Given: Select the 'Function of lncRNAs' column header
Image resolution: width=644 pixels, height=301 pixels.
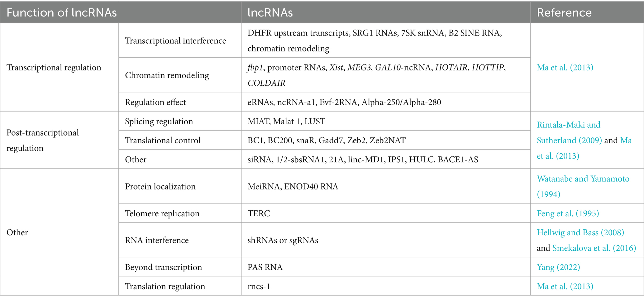Looking at the screenshot, I should (x=62, y=12).
